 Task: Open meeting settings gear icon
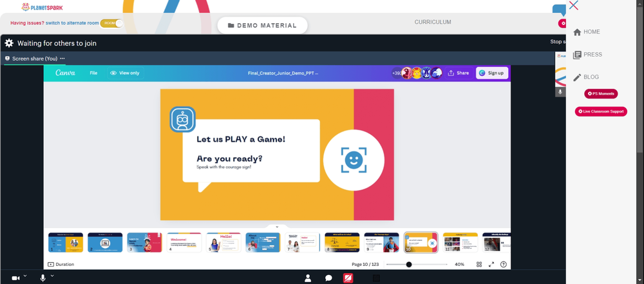9,43
